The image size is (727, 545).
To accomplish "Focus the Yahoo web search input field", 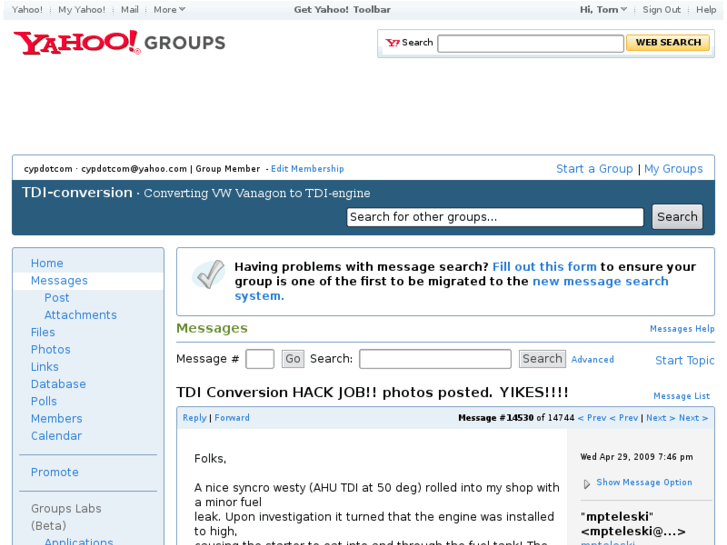I will [x=530, y=43].
